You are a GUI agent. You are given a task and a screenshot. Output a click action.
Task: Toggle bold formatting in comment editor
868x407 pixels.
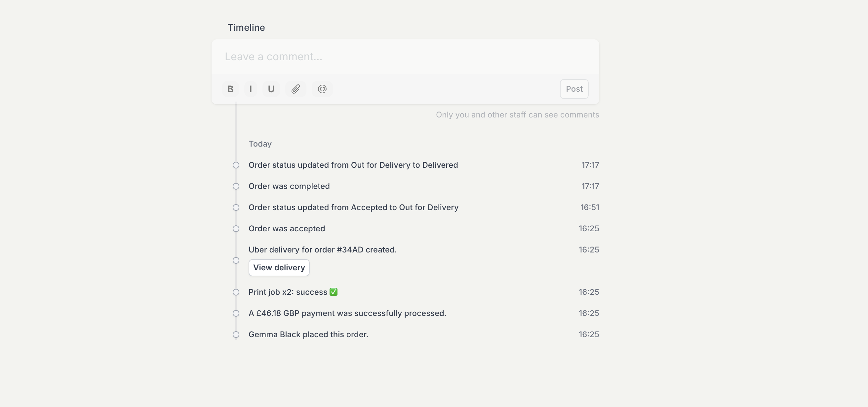coord(230,89)
